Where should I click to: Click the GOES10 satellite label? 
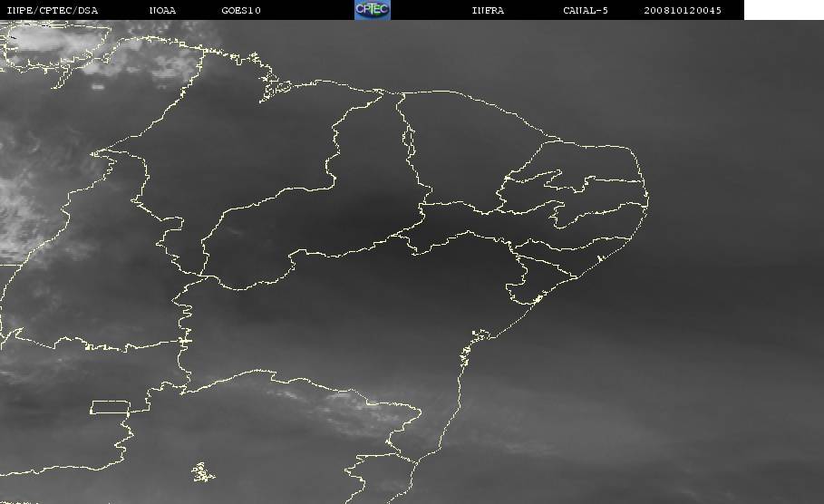[241, 11]
